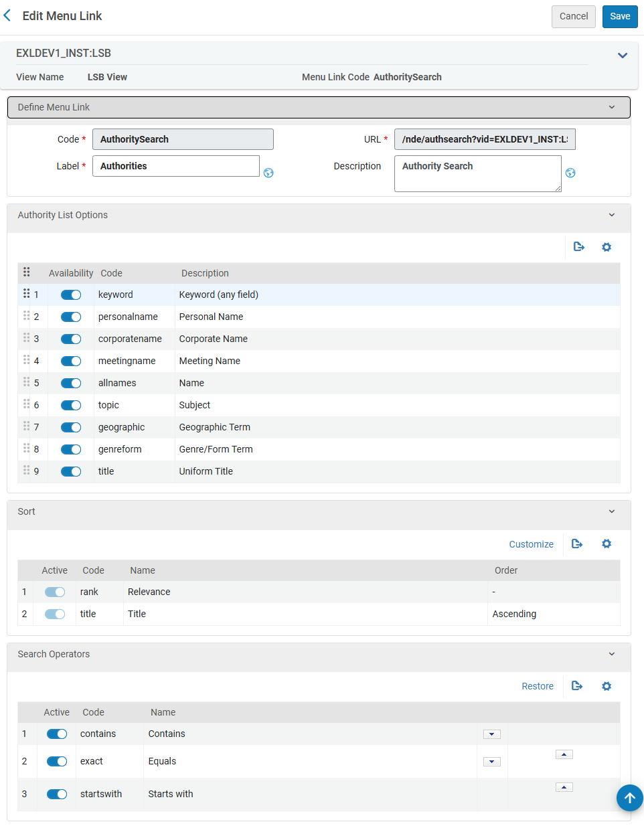This screenshot has width=644, height=830.
Task: Toggle availability of personalname option
Action: click(x=71, y=317)
